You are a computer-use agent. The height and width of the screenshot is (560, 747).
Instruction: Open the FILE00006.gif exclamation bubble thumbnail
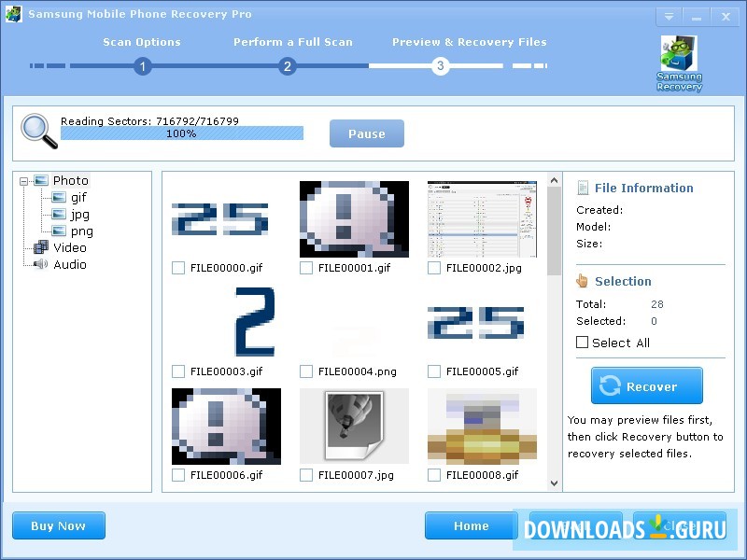tap(226, 427)
